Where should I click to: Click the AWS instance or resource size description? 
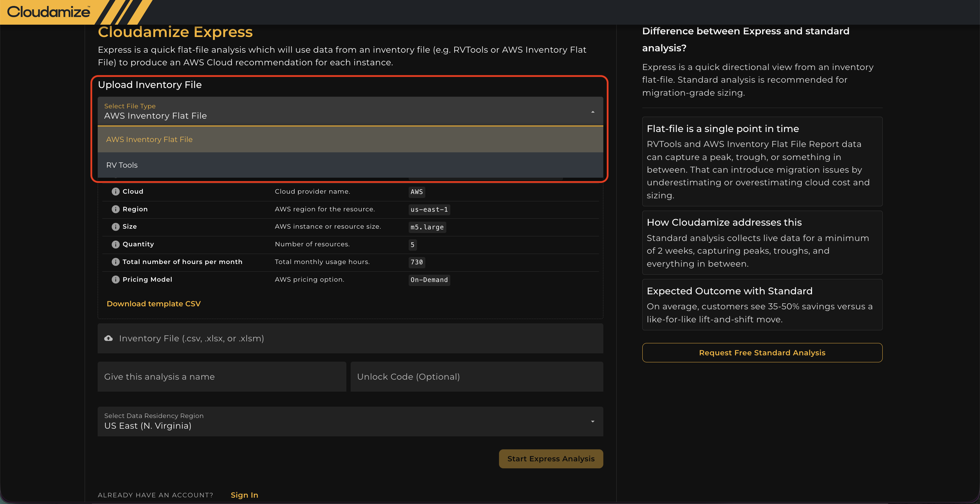(328, 227)
